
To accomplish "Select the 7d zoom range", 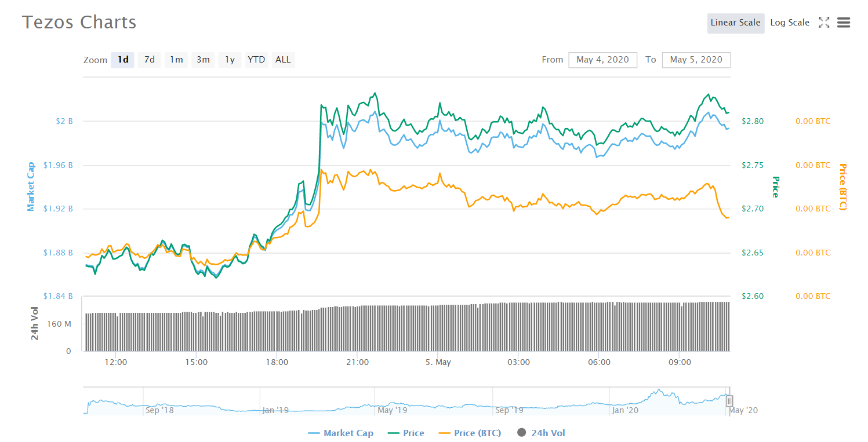I will pos(150,60).
